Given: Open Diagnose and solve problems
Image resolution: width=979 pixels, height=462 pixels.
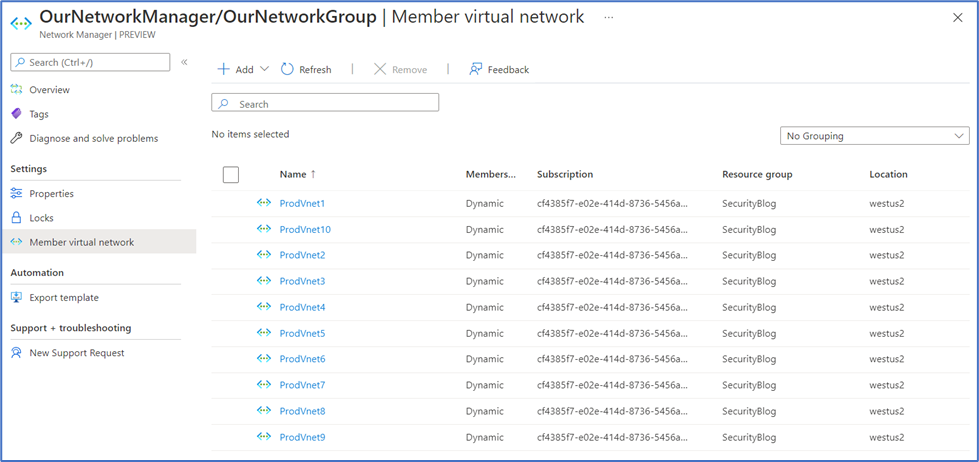Looking at the screenshot, I should (94, 139).
